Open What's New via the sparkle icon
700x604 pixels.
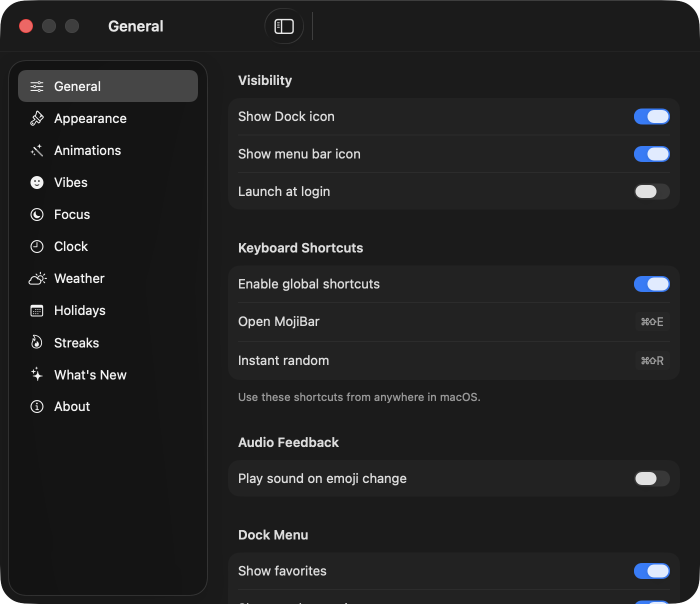tap(36, 374)
